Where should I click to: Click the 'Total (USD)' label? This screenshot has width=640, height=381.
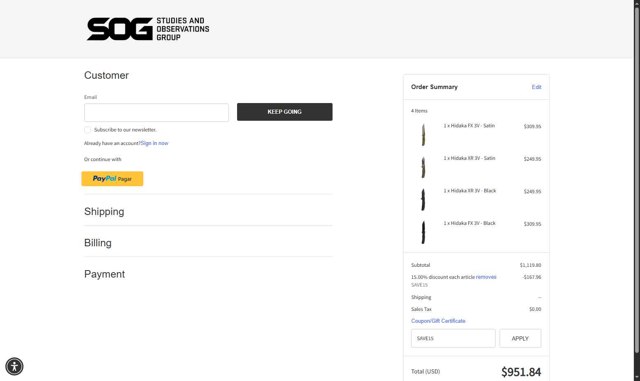click(425, 372)
